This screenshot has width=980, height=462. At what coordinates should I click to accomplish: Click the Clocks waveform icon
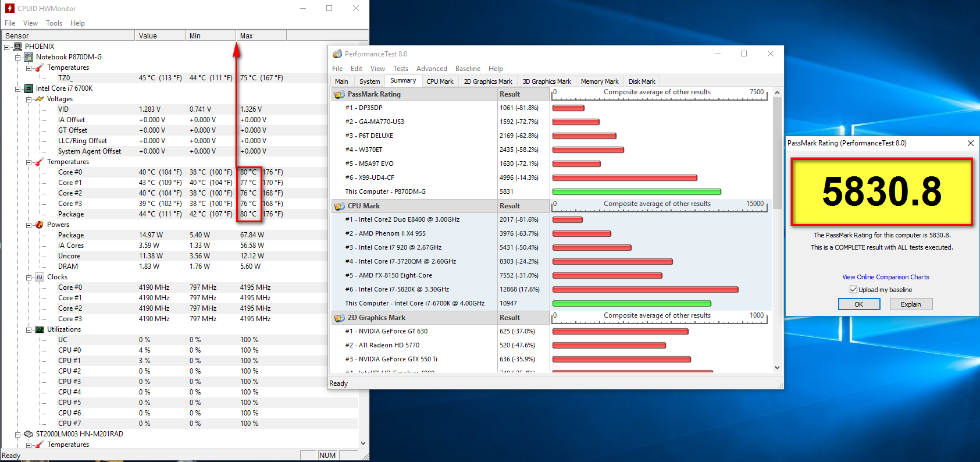point(40,277)
